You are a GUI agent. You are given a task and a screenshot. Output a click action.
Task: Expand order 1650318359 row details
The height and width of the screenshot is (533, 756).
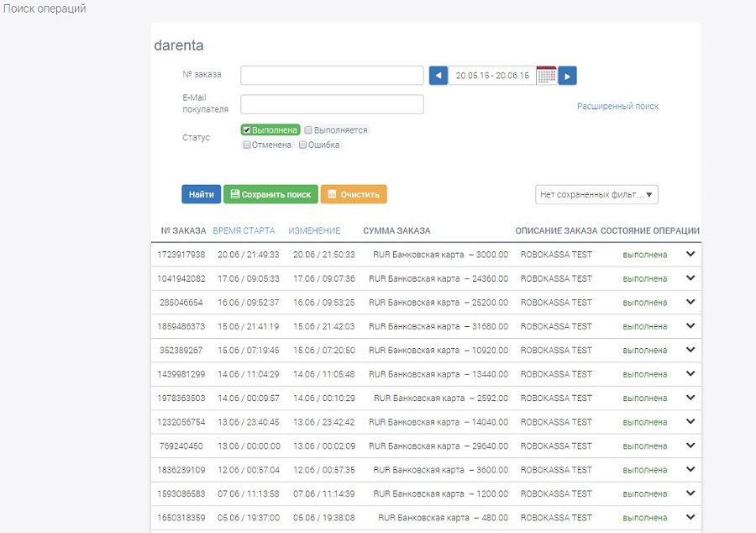(690, 517)
